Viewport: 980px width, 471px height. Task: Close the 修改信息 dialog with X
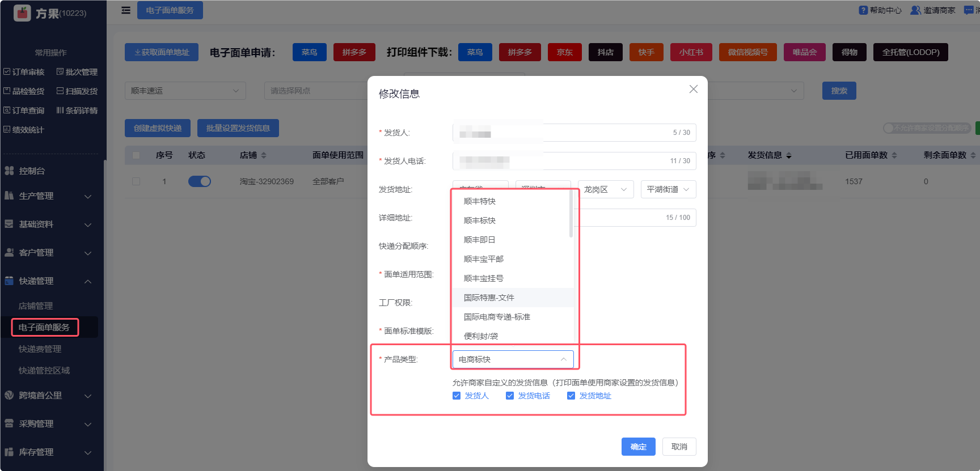coord(693,89)
